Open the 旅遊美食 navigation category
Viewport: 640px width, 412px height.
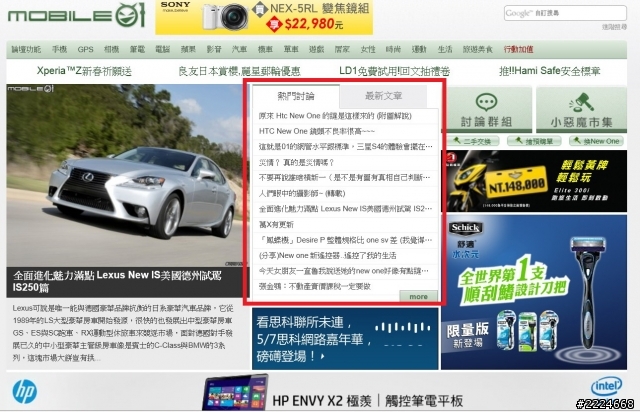[478, 49]
